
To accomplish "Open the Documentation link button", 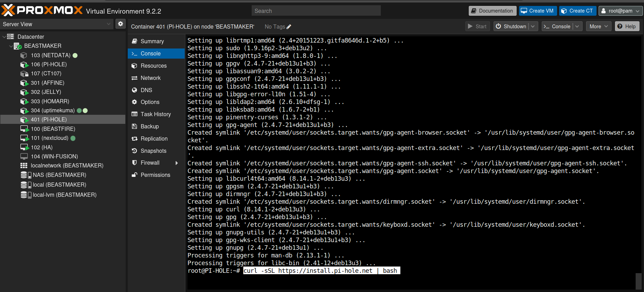I will tap(492, 11).
